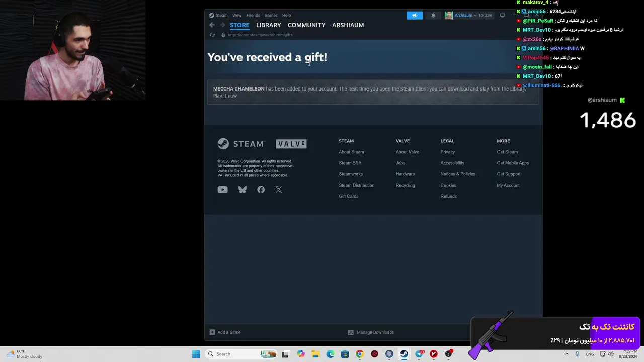Open the Steam announcements megaphone button
This screenshot has height=362, width=644.
click(x=415, y=15)
